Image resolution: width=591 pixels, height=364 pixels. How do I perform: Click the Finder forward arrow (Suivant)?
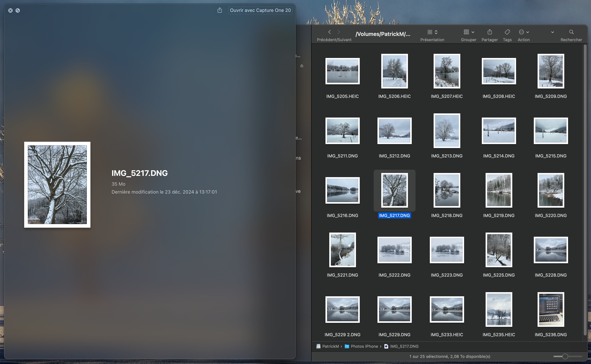339,32
